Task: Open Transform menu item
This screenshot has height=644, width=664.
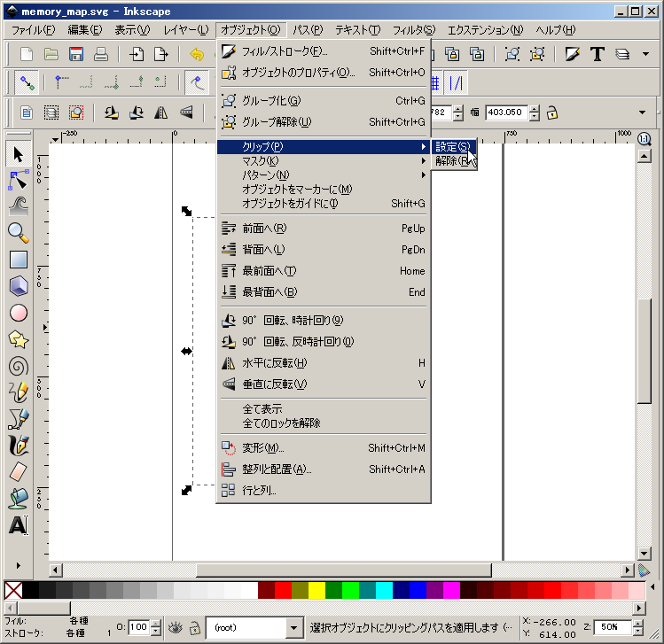Action: coord(324,448)
